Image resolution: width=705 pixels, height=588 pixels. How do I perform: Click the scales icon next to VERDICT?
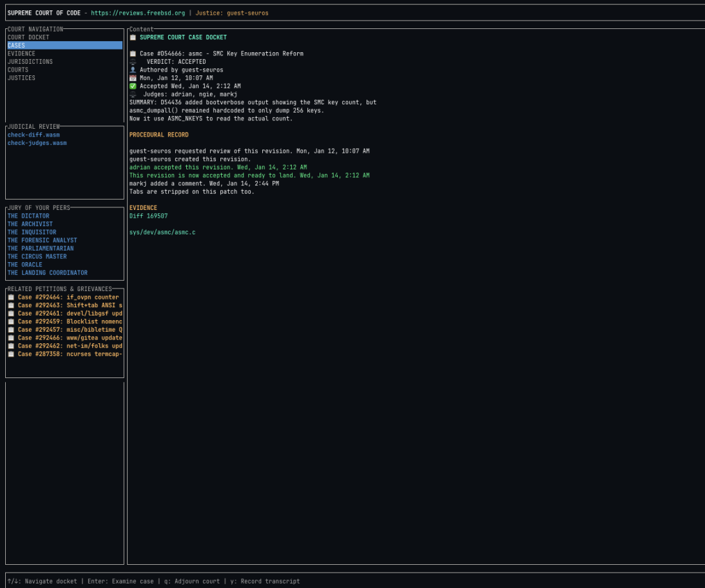point(133,62)
